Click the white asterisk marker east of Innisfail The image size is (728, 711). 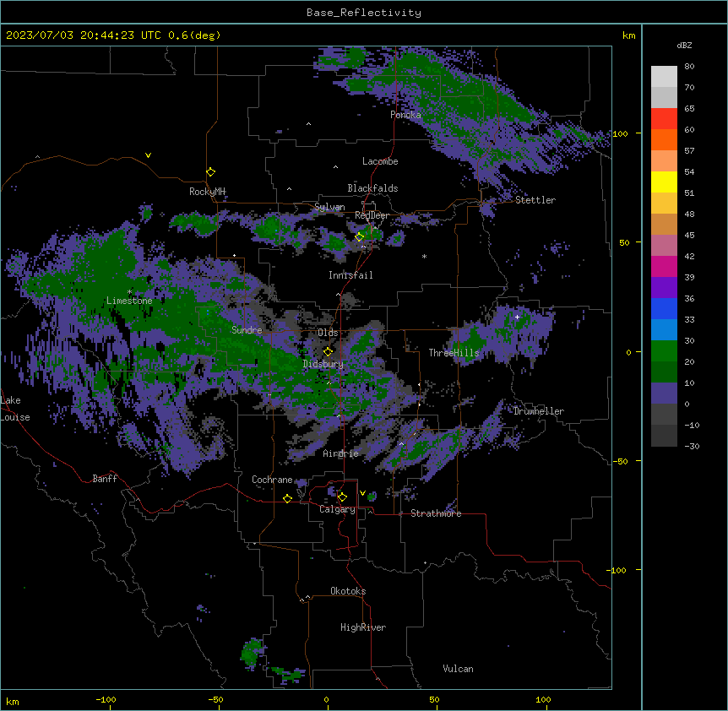click(424, 256)
